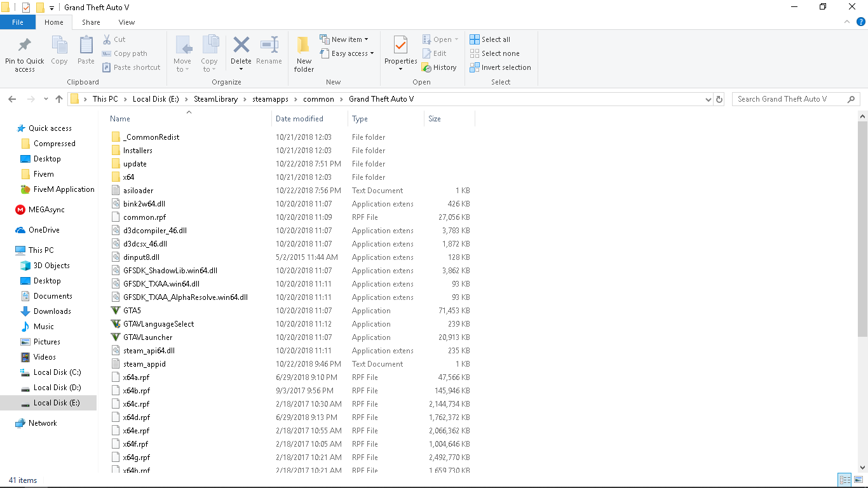This screenshot has width=868, height=488.
Task: Expand the address bar history dropdown
Action: point(709,99)
